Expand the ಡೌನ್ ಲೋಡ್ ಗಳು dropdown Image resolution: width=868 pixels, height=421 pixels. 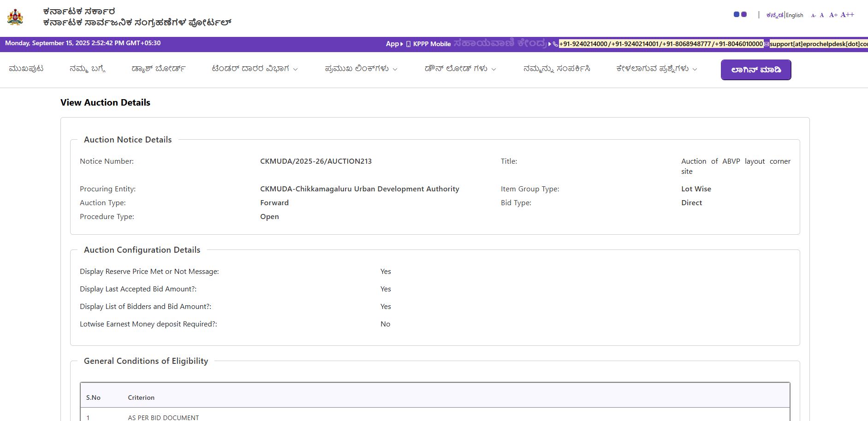(x=460, y=69)
